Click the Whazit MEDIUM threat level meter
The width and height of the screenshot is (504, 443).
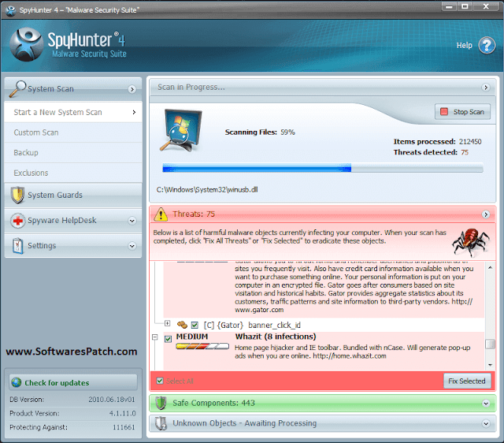[x=202, y=346]
